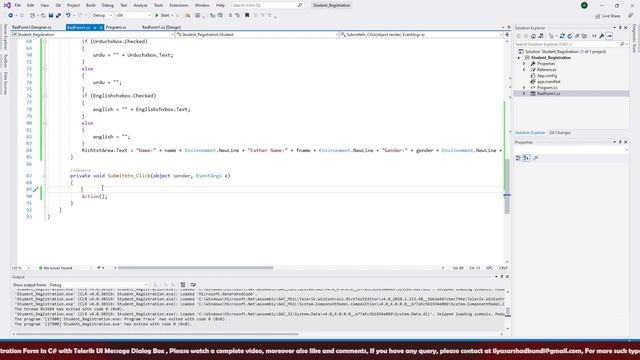Click the Properties wrench icon in Solution Explorer

(602, 36)
